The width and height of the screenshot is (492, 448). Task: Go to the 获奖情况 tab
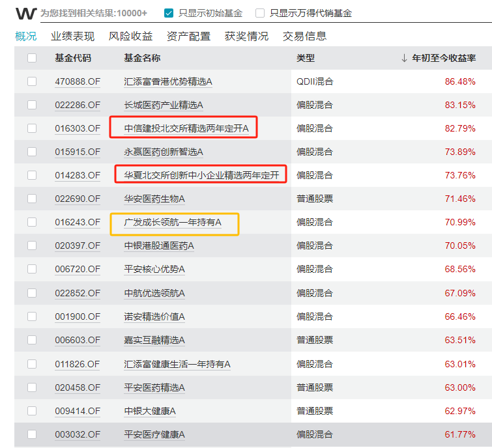(246, 36)
